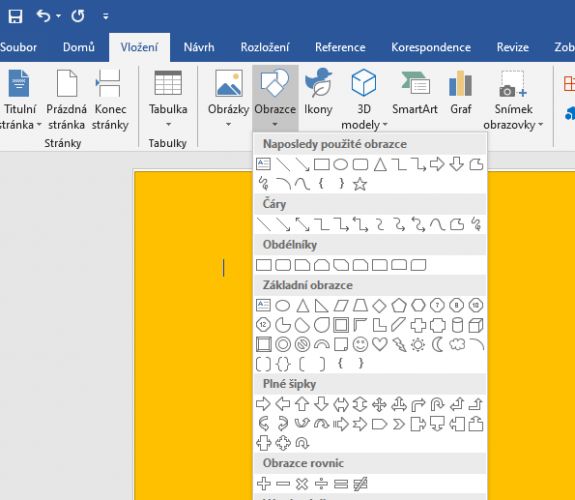
Task: Select the right triangle in Základní obrazce
Action: (x=322, y=305)
